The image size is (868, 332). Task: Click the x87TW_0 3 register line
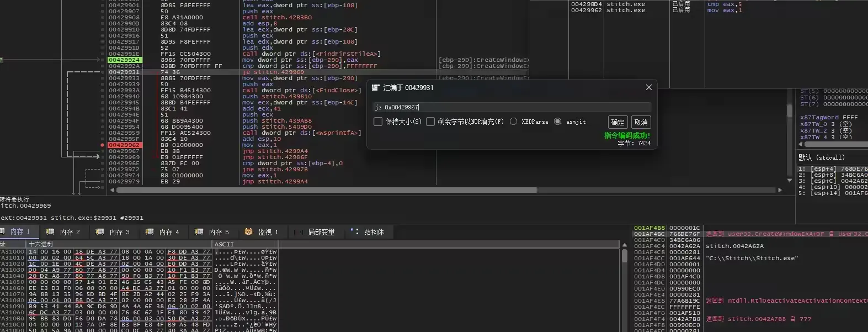click(826, 124)
